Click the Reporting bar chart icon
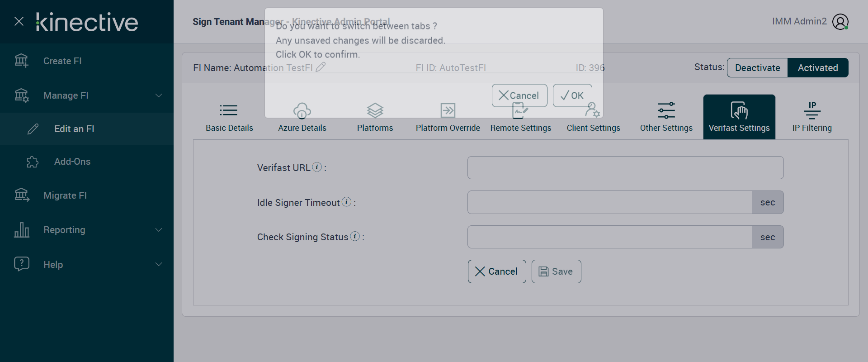Screen dimensions: 868x362 click(x=22, y=230)
